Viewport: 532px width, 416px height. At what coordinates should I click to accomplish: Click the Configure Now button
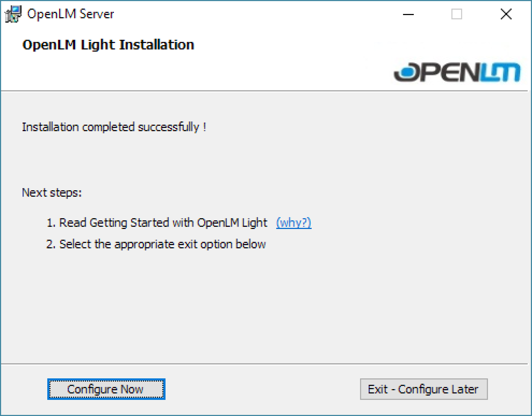(x=106, y=389)
